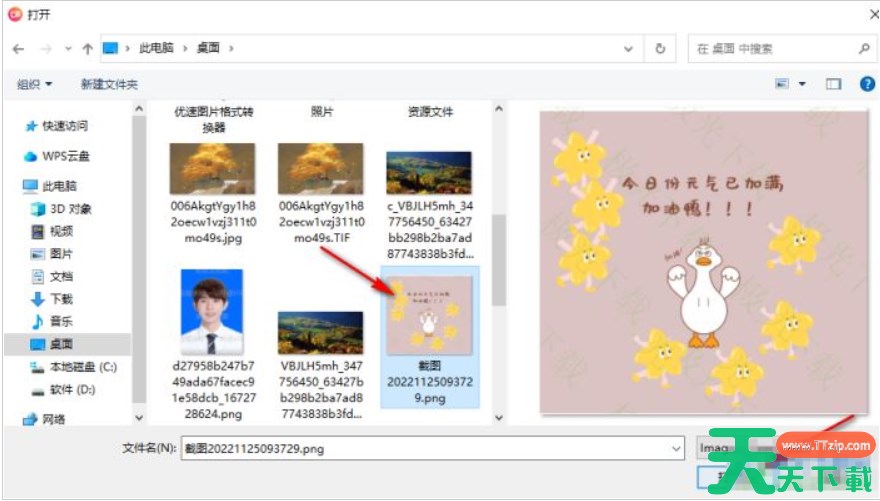
Task: Select 此电脑 in the address path
Action: [x=156, y=48]
